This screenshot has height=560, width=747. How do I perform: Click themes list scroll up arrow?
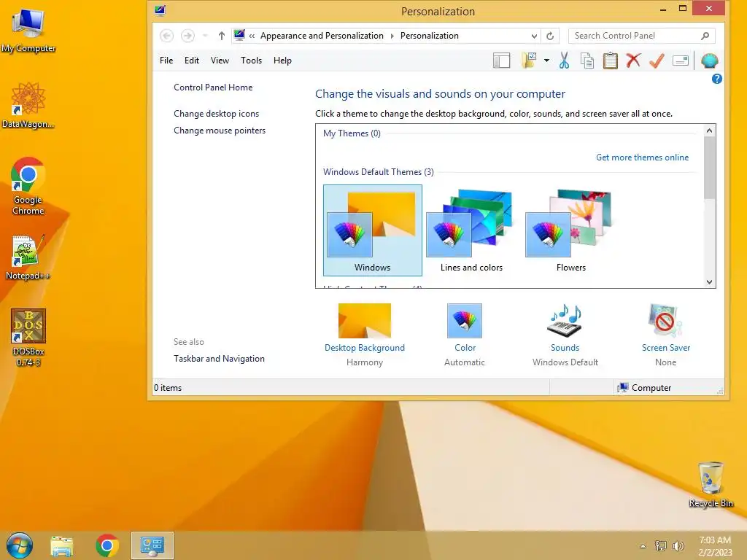709,131
